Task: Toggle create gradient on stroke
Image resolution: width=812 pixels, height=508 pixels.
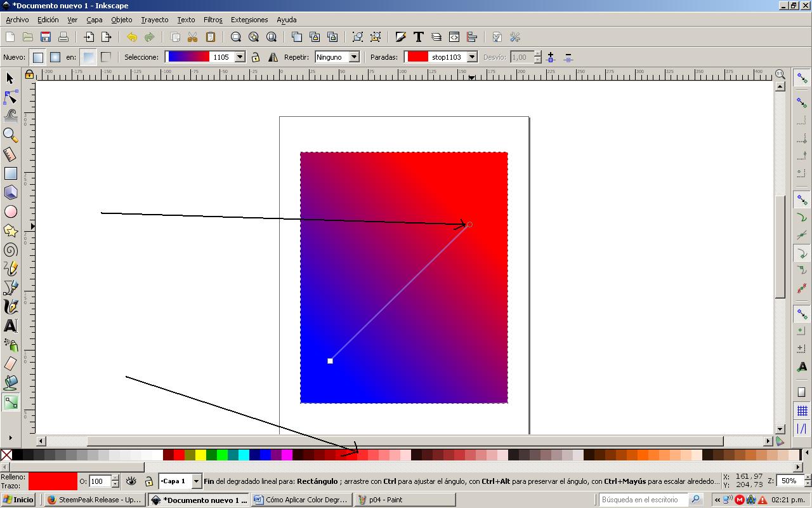Action: pos(105,57)
